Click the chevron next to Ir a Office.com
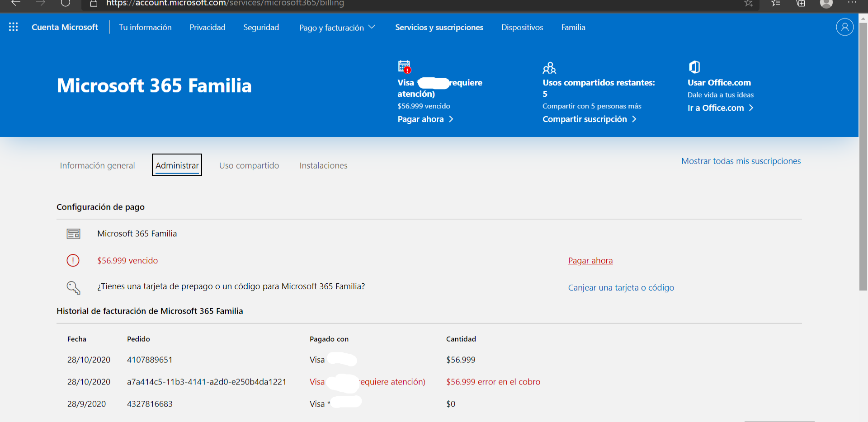Screen dimensions: 868x422 [x=751, y=108]
